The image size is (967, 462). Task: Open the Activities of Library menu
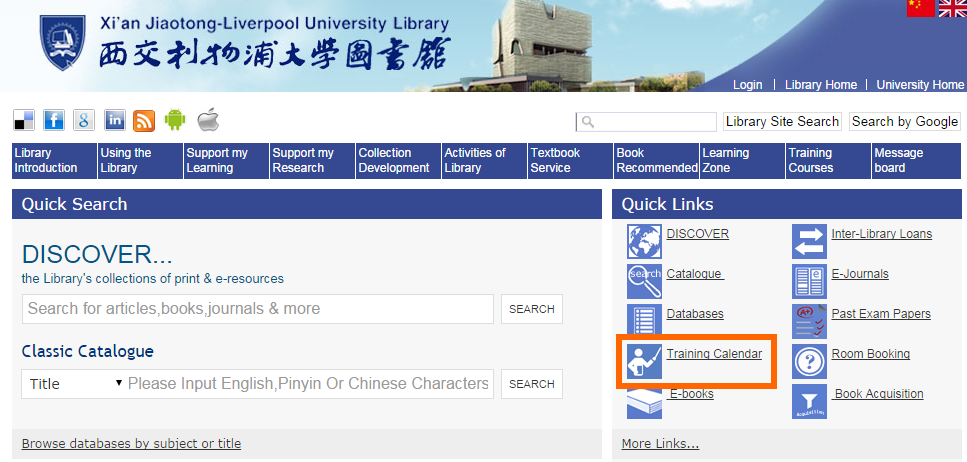point(485,161)
